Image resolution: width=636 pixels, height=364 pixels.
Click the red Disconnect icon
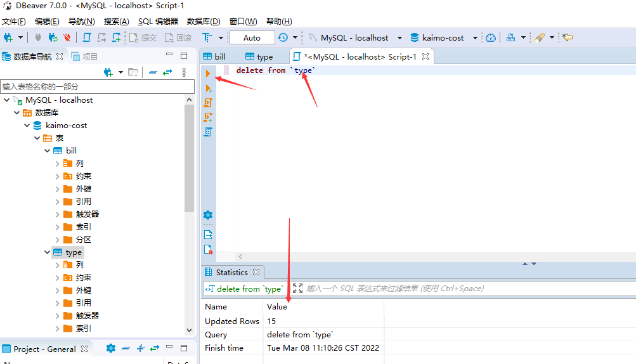pyautogui.click(x=67, y=38)
